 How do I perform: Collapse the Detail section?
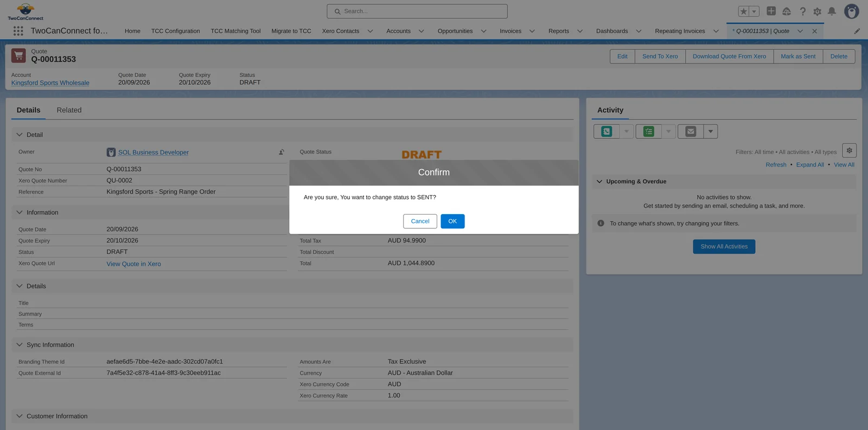point(20,134)
